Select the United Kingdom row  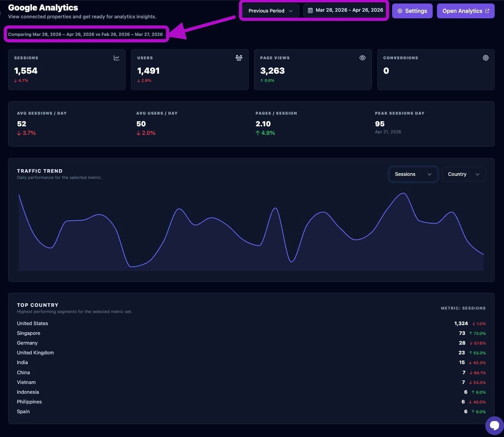[x=251, y=353]
